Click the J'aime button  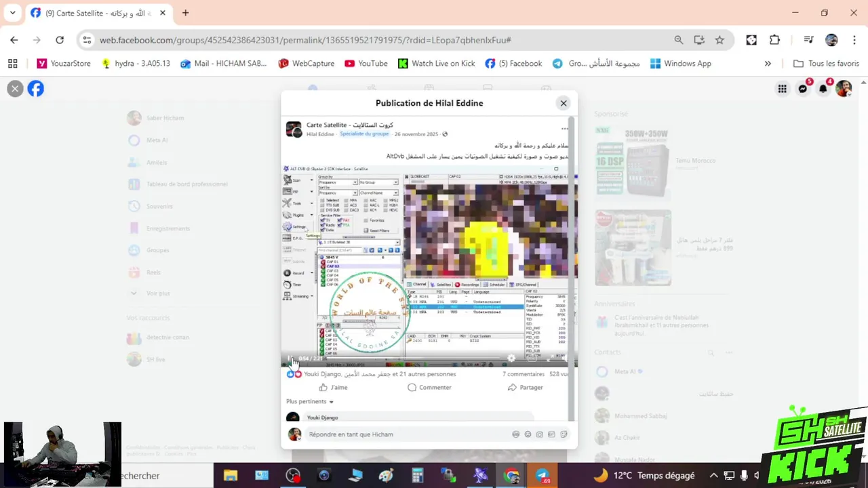(x=333, y=387)
